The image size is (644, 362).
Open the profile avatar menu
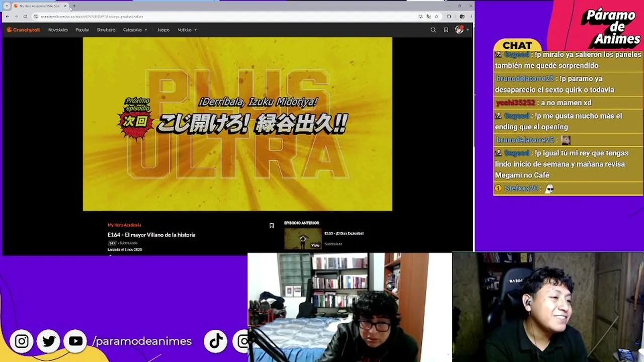461,30
